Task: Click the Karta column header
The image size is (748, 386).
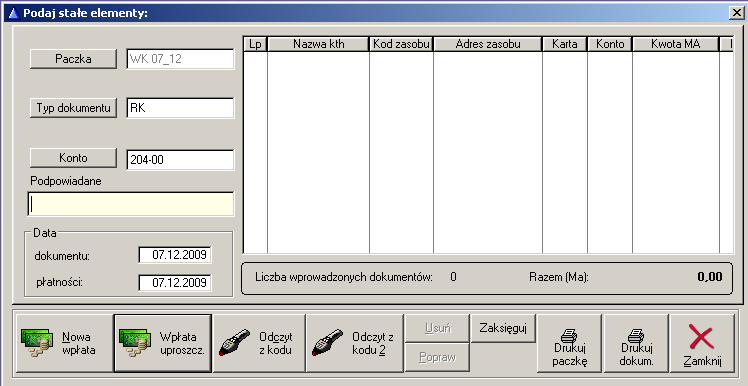Action: (x=565, y=44)
